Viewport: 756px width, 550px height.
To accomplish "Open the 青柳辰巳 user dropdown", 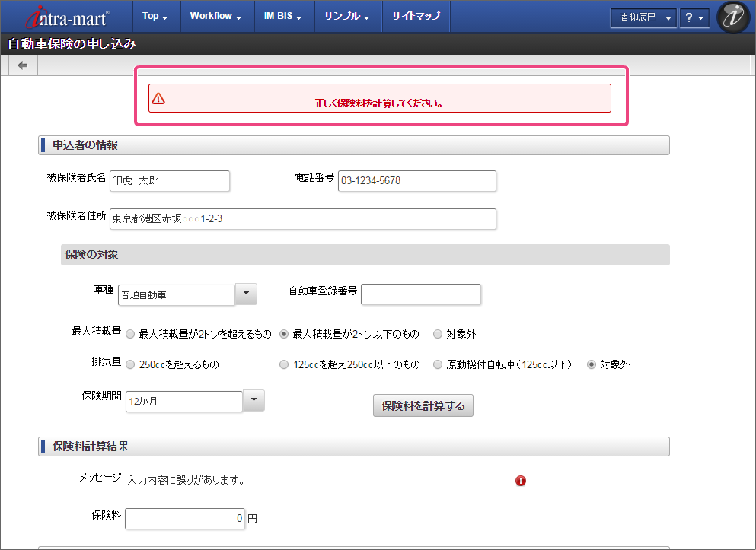I will click(643, 17).
